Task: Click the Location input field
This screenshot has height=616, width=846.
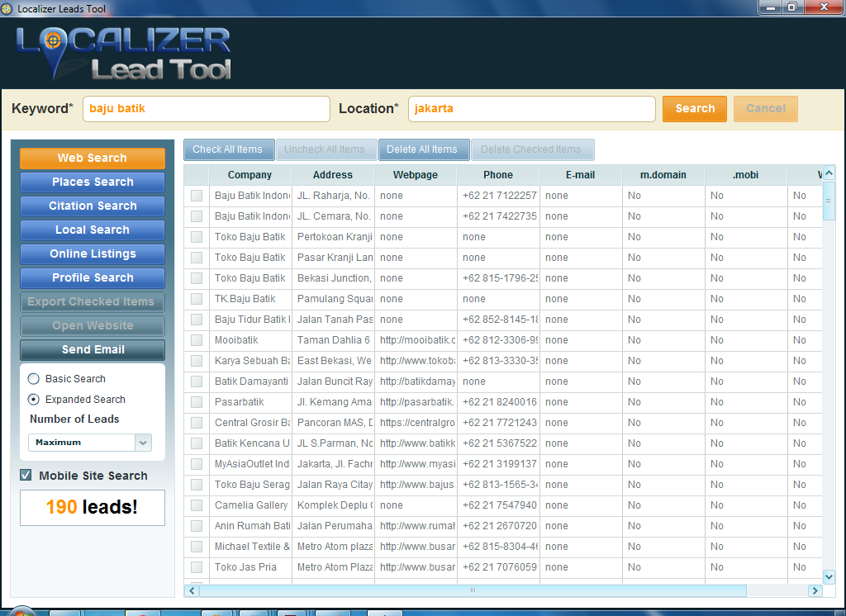Action: point(531,109)
